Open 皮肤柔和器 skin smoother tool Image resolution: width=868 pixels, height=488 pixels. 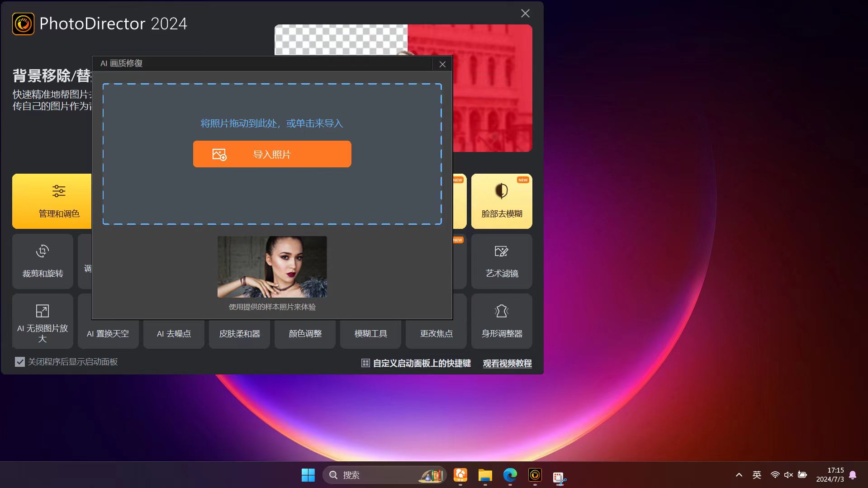[239, 334]
